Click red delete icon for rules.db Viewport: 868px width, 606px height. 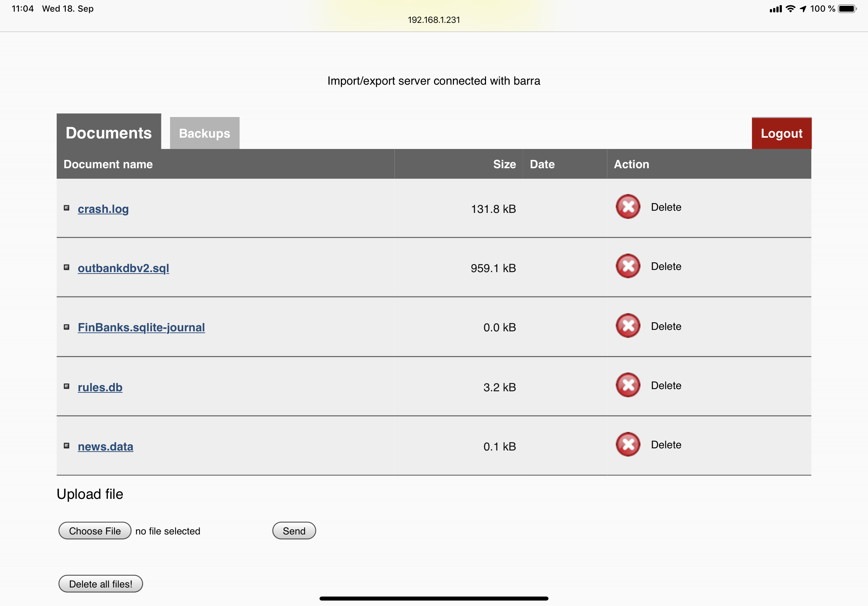click(628, 385)
